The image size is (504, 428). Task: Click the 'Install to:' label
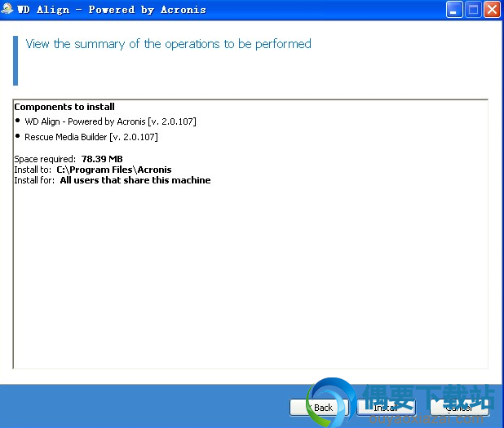[33, 170]
